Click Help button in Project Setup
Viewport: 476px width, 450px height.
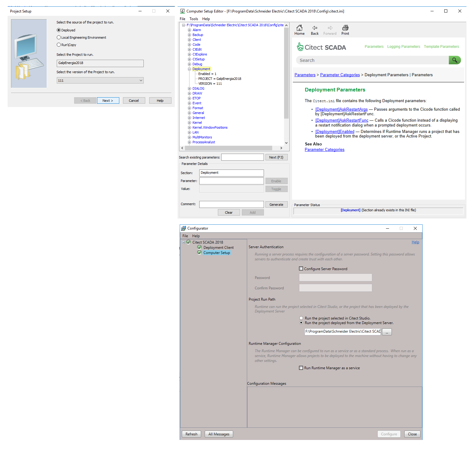160,101
